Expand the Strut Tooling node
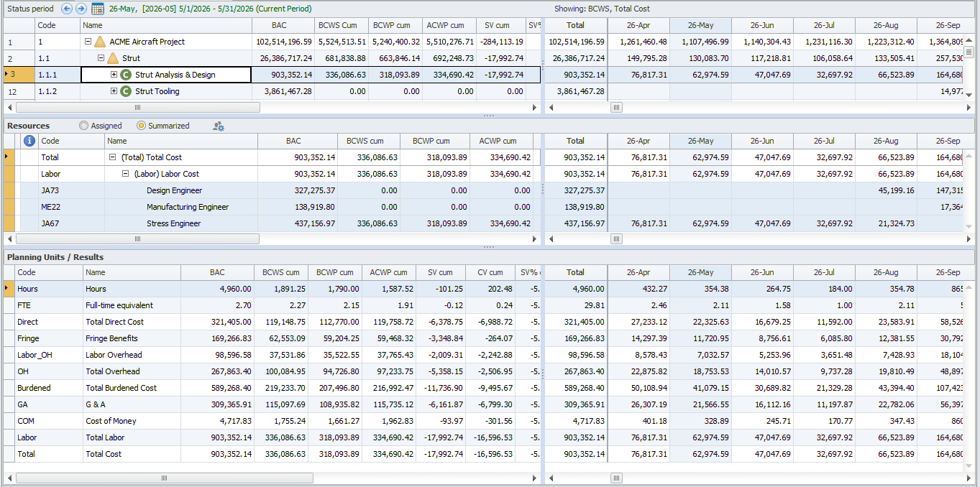This screenshot has height=487, width=980. [x=114, y=91]
